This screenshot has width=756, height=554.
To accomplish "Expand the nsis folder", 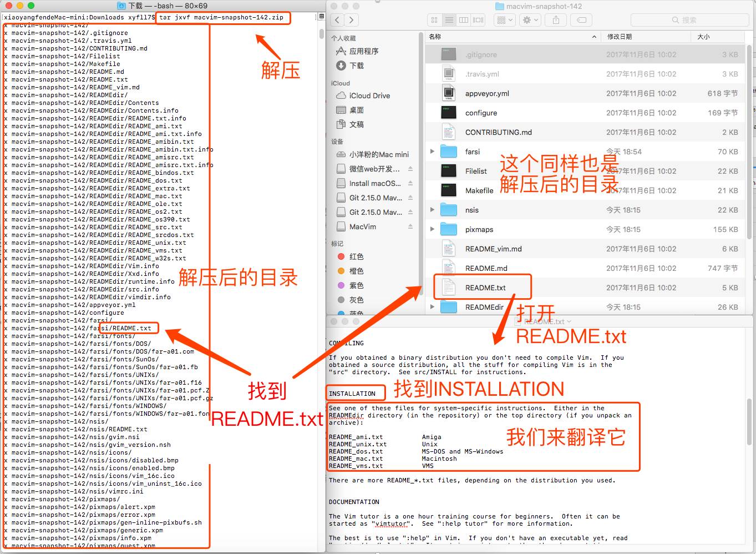I will click(x=432, y=210).
